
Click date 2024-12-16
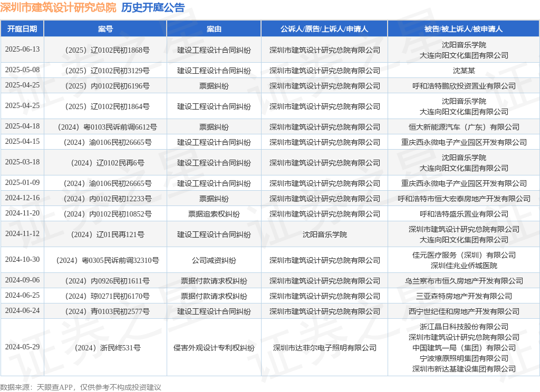22,198
